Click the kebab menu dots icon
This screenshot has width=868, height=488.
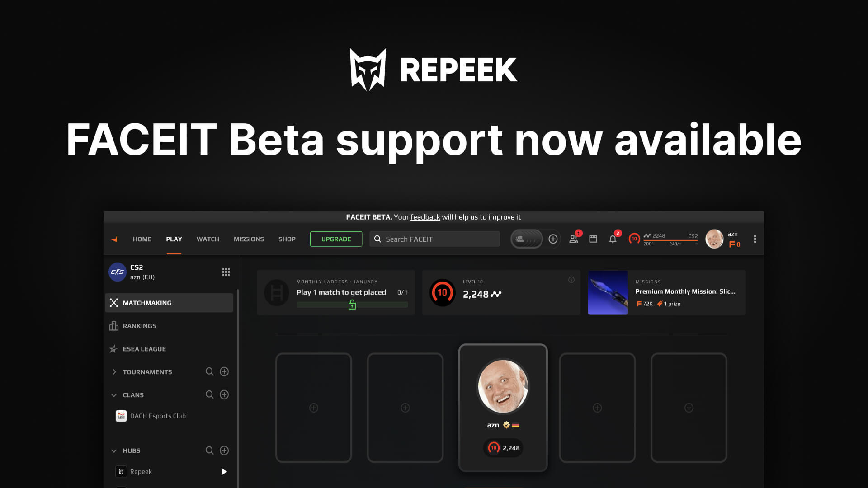(755, 239)
